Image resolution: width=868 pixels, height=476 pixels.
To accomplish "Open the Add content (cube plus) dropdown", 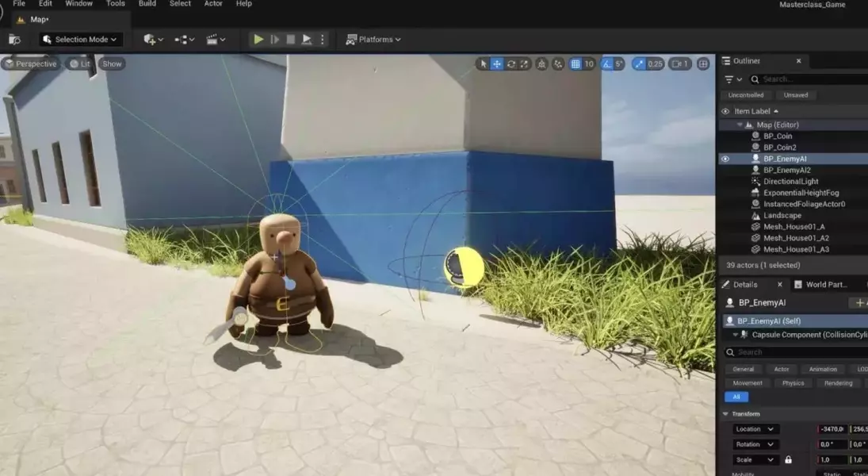I will coord(153,40).
